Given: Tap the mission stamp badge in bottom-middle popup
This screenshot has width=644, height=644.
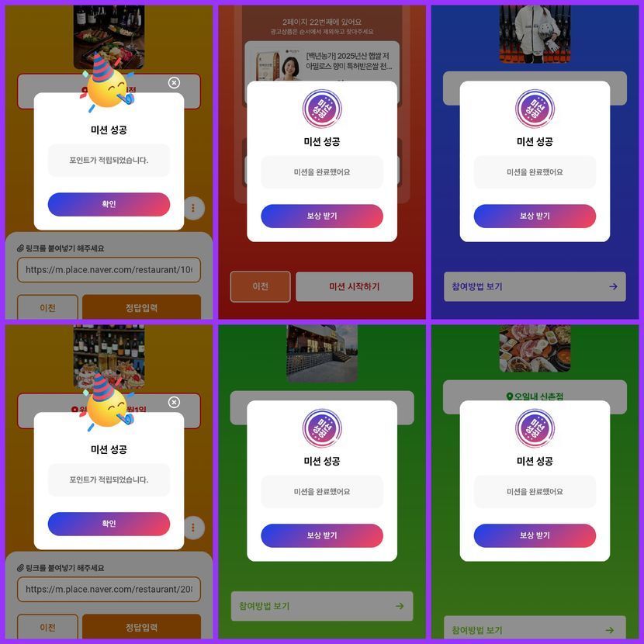Looking at the screenshot, I should click(322, 428).
